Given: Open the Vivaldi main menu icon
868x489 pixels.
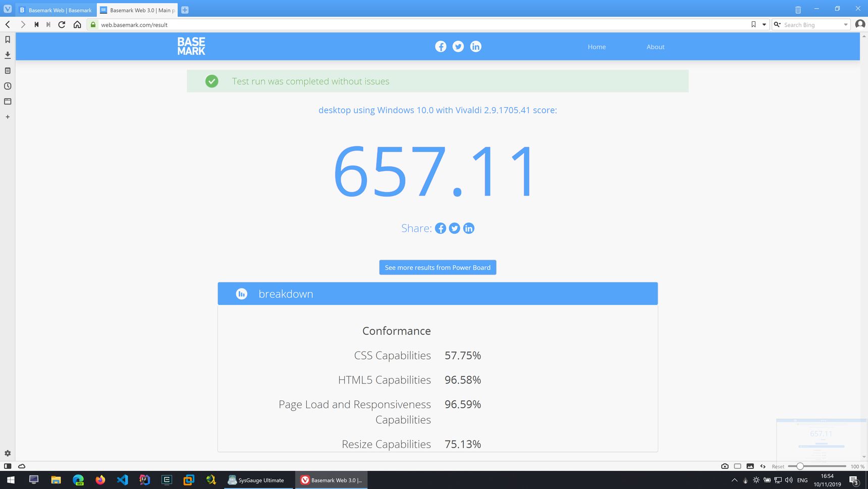Looking at the screenshot, I should pos(8,9).
